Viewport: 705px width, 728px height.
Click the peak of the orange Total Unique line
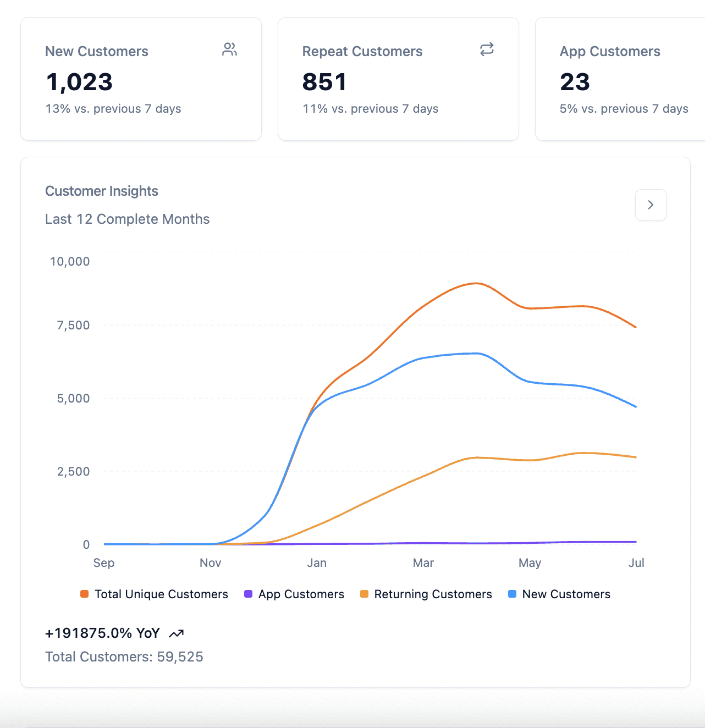476,283
